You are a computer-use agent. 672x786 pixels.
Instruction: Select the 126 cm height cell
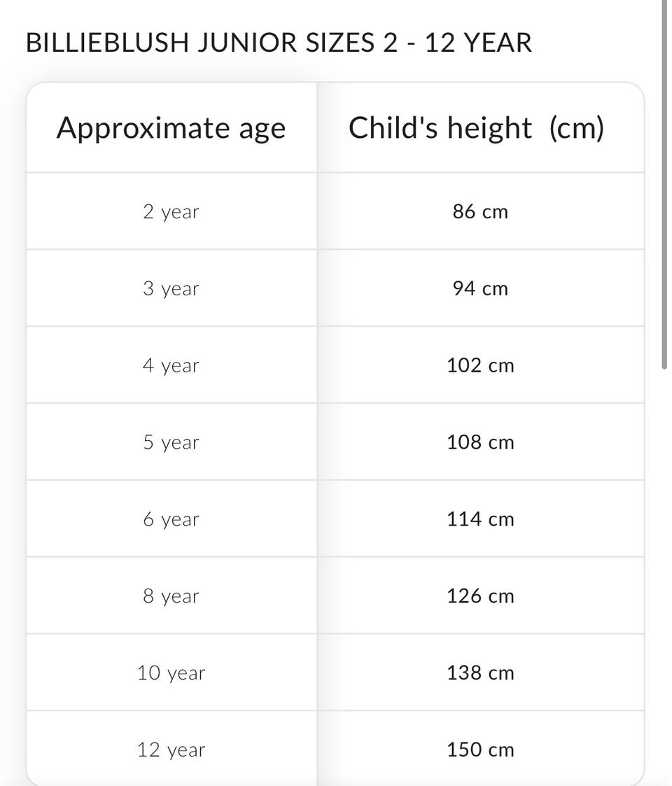tap(480, 596)
